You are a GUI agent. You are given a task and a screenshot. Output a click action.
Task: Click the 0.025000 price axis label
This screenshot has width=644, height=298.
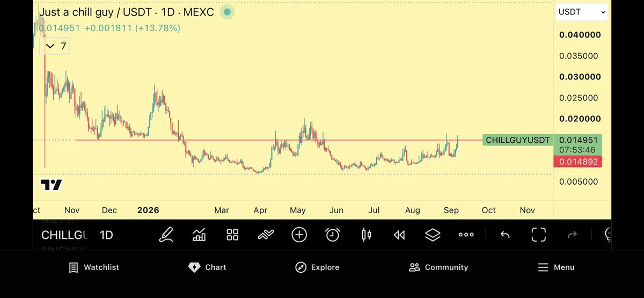pyautogui.click(x=580, y=98)
